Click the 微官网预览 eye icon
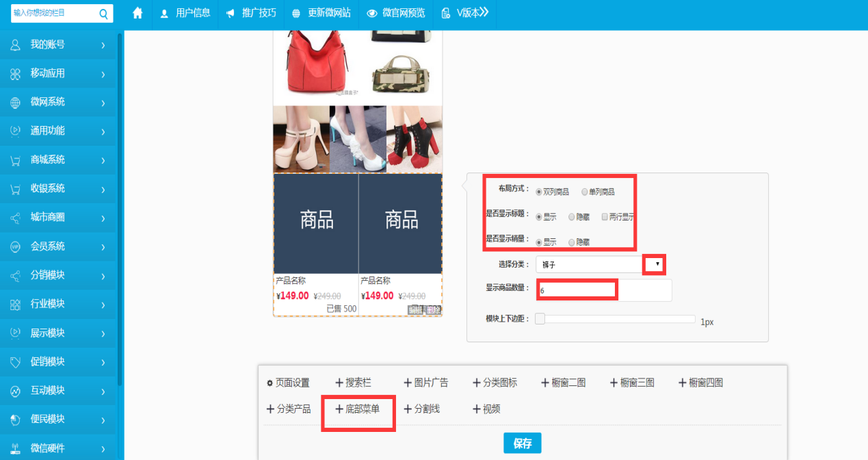 [x=372, y=13]
